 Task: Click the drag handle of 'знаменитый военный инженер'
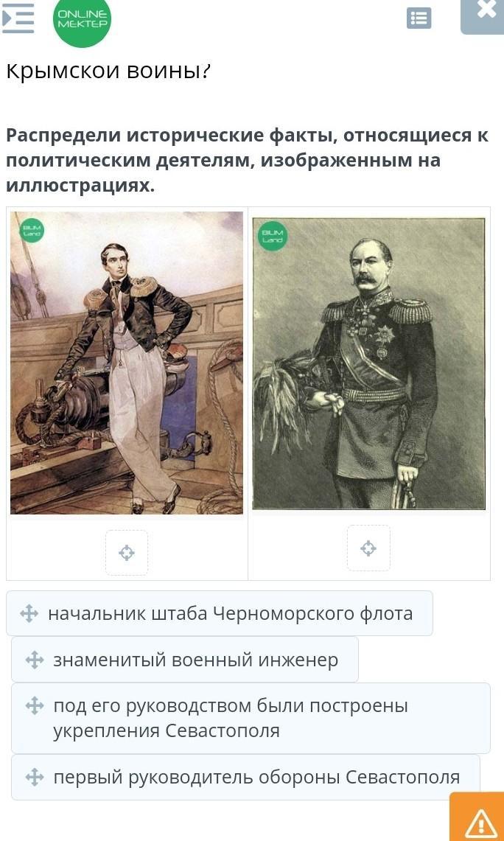click(x=35, y=660)
